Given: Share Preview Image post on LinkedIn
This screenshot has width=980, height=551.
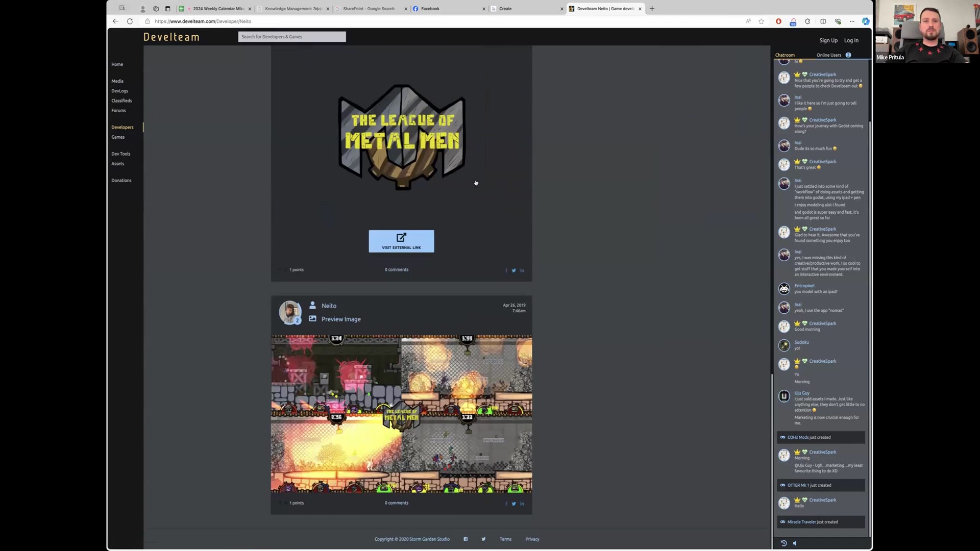Looking at the screenshot, I should pyautogui.click(x=522, y=504).
